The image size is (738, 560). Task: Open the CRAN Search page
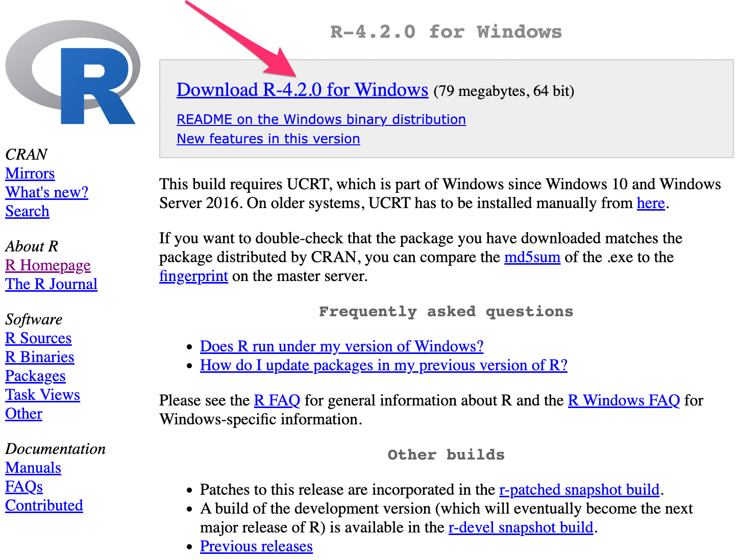click(27, 211)
